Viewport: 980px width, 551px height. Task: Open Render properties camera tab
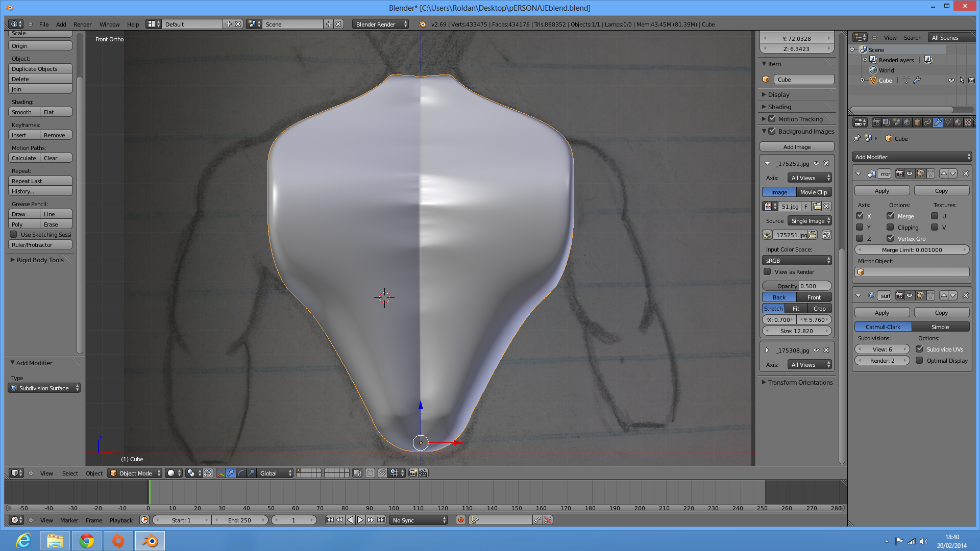click(x=877, y=122)
